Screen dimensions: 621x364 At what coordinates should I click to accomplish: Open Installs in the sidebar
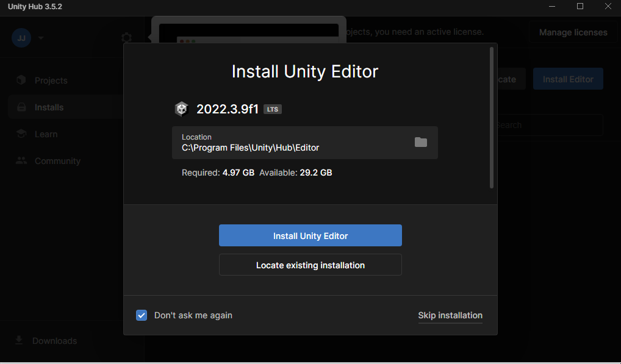point(65,107)
